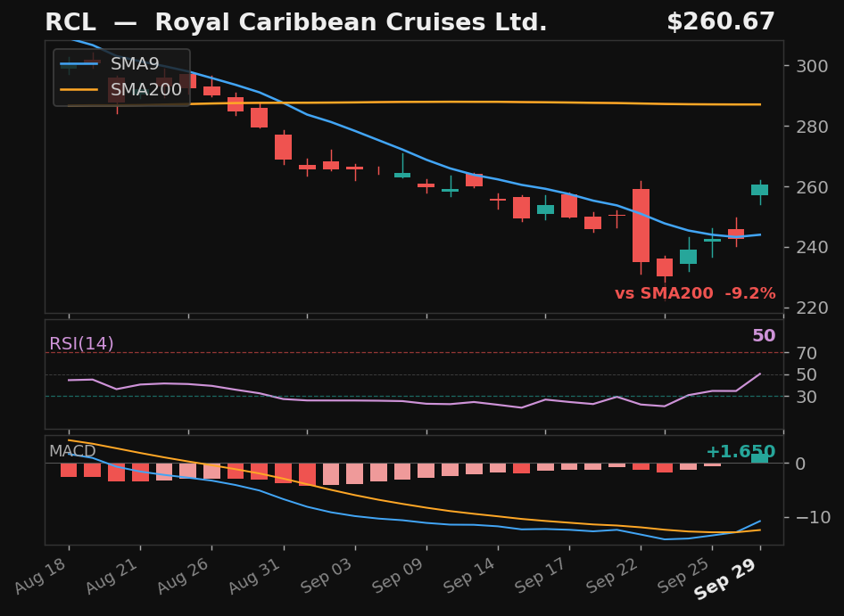Click the Aug 31 date label

click(256, 576)
